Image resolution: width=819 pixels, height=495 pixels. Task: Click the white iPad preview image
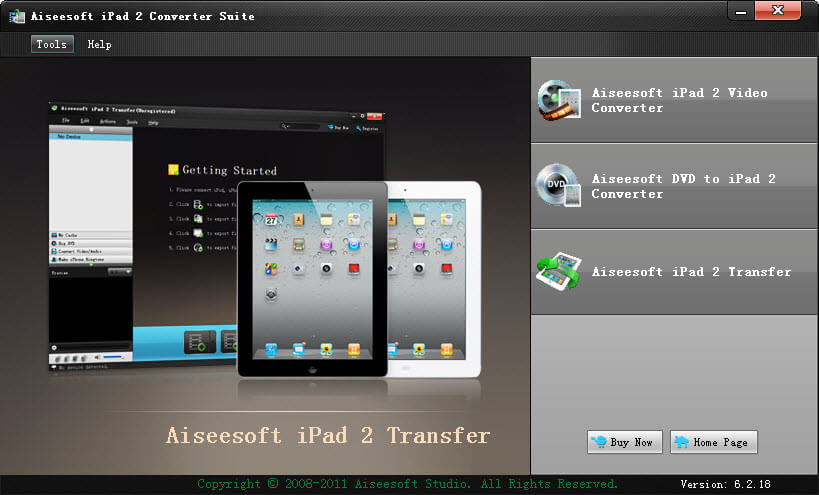[435, 279]
